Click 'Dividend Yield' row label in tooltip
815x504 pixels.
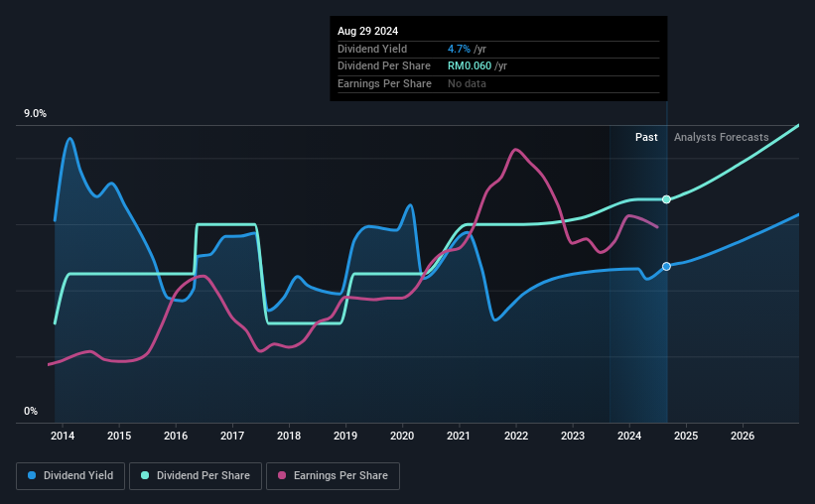click(x=372, y=49)
